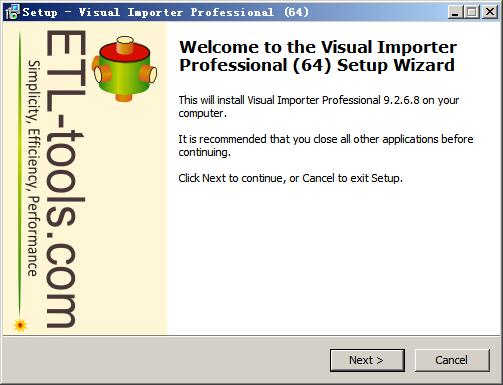Click the orange sunburst star icon

point(20,325)
